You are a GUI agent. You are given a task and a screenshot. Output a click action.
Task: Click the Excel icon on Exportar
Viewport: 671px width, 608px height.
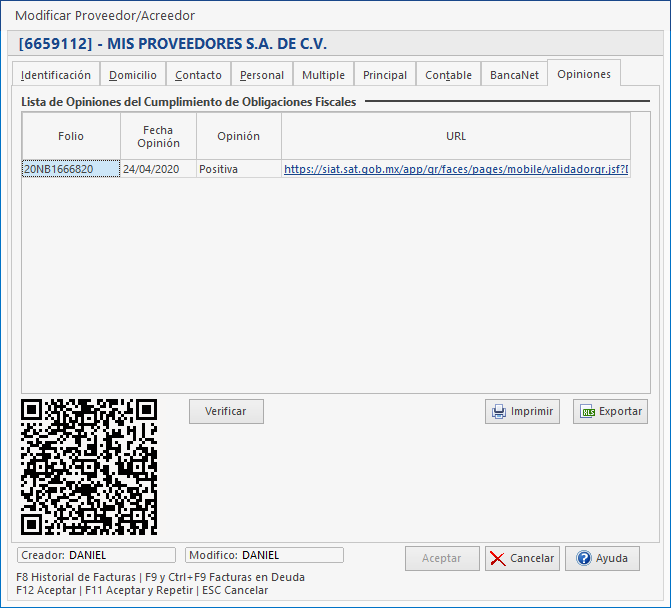(x=587, y=412)
